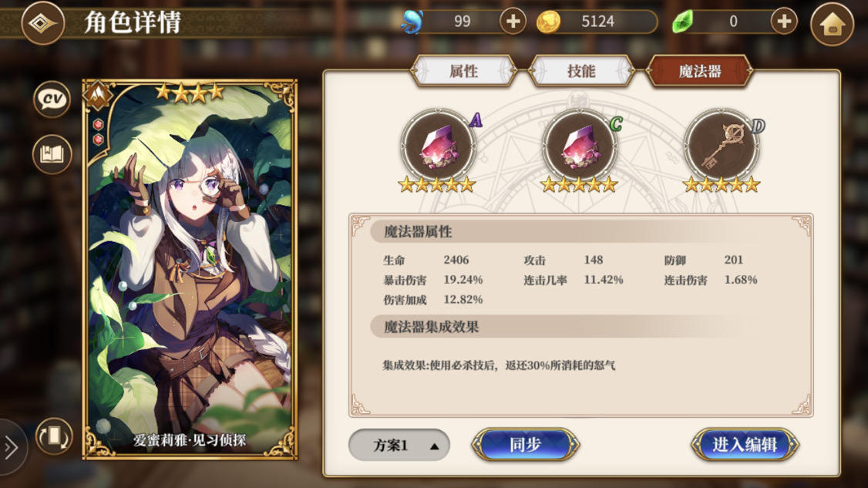Select the A-rank crystal magic device
Image resolution: width=868 pixels, height=488 pixels.
pyautogui.click(x=438, y=146)
